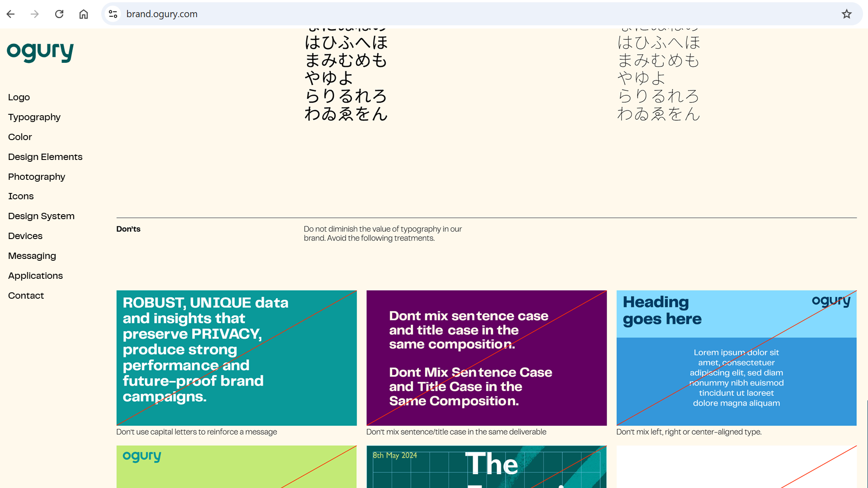Open the dark teal '8th May 2024' example
The width and height of the screenshot is (868, 488).
coord(486,467)
